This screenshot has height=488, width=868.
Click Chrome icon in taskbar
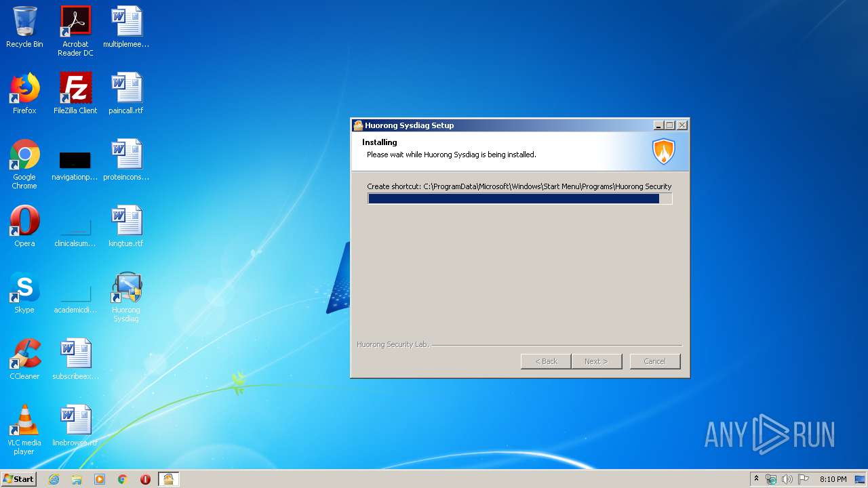(123, 479)
